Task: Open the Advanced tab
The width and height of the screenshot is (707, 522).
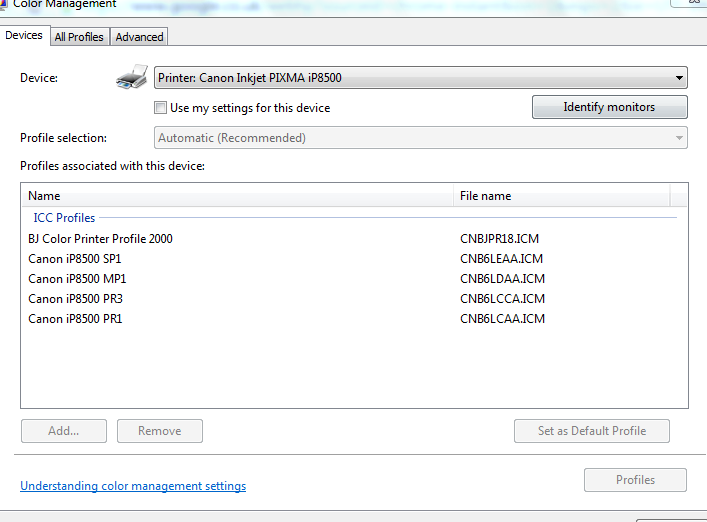Action: (139, 37)
